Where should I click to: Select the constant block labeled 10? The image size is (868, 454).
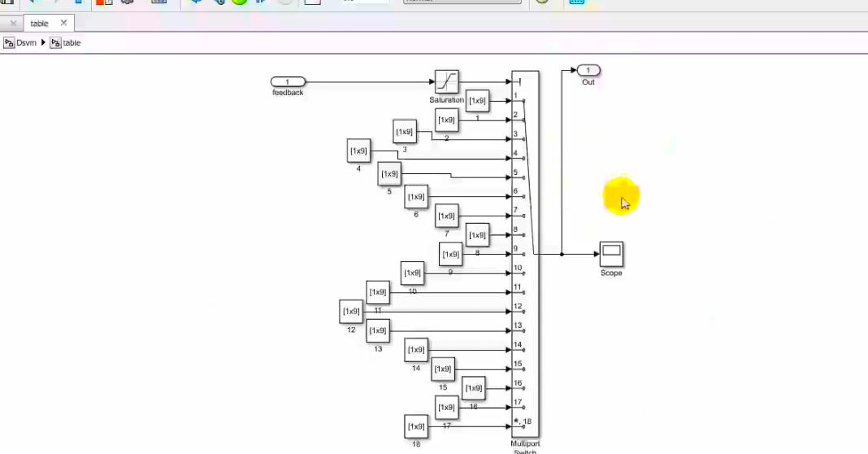tap(412, 273)
